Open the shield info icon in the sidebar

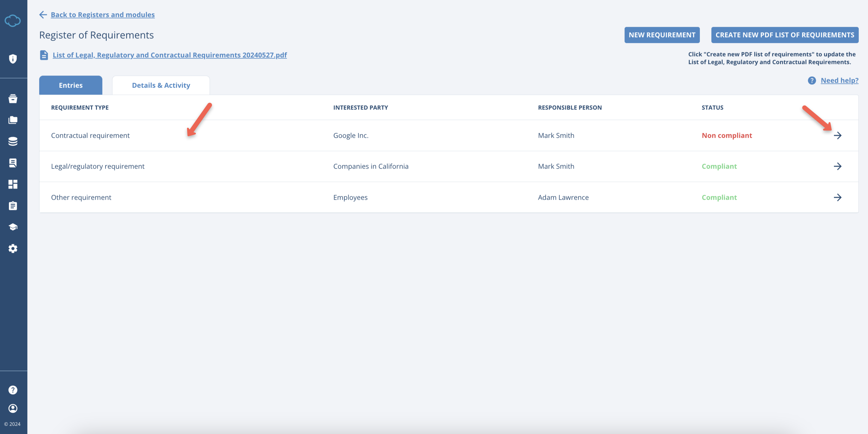13,59
